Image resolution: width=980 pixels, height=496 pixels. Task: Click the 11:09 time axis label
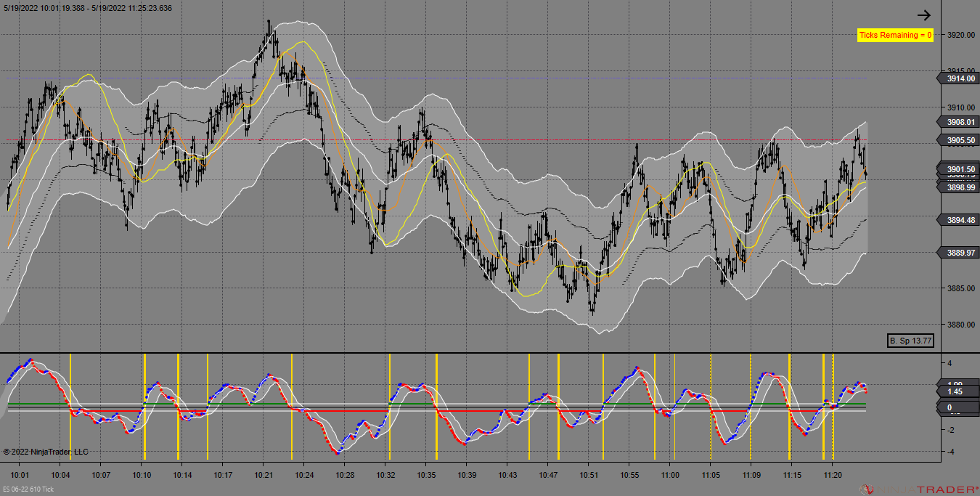pyautogui.click(x=751, y=475)
